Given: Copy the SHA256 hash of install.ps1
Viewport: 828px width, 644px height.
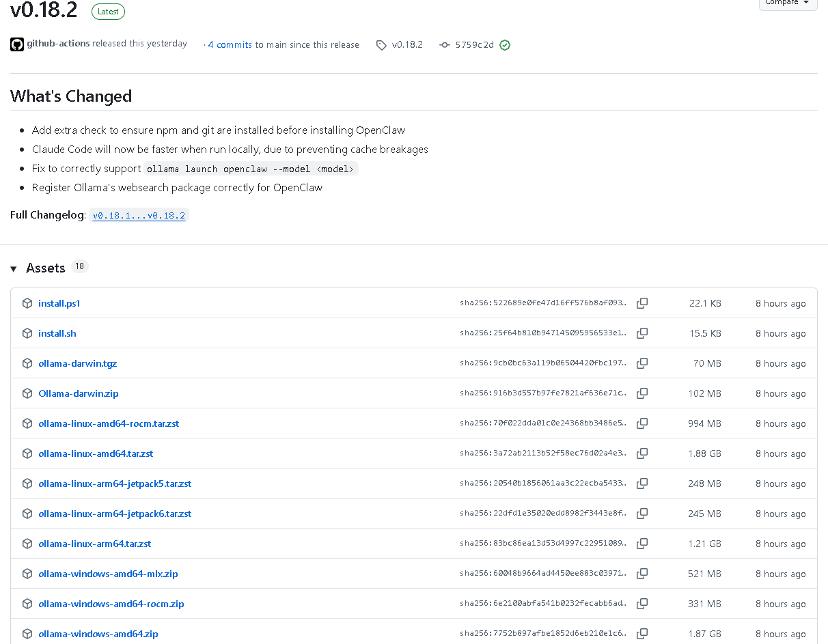Looking at the screenshot, I should [x=642, y=303].
